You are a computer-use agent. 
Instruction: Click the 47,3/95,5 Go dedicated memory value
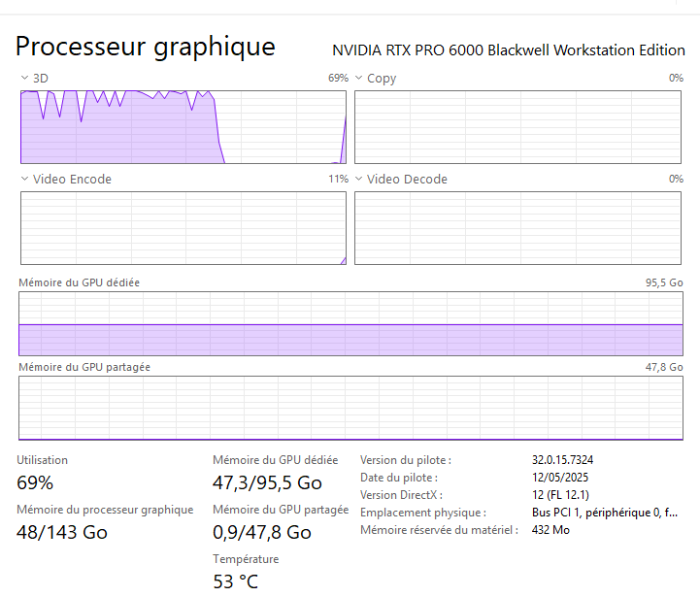click(267, 482)
